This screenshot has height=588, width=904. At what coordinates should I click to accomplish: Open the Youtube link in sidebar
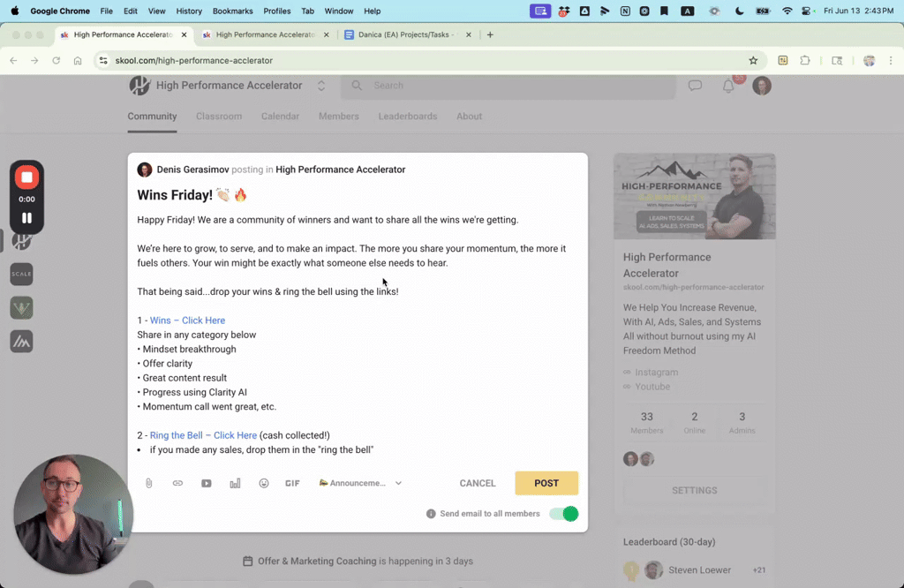[652, 387]
